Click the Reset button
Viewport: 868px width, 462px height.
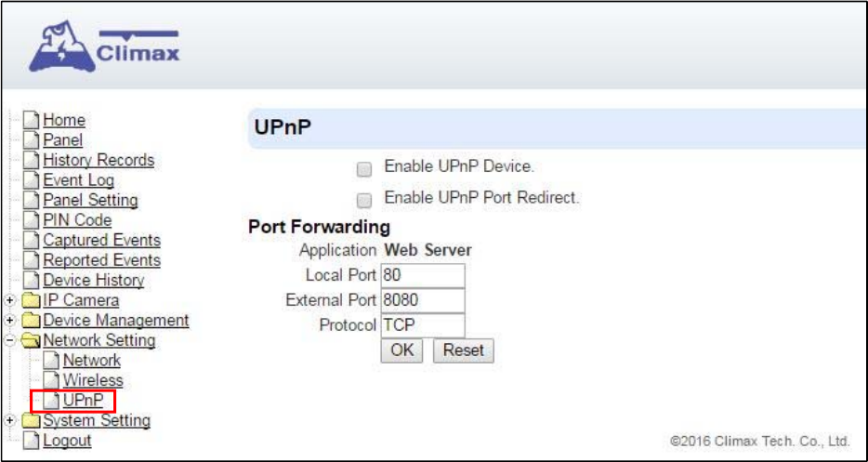[x=464, y=350]
